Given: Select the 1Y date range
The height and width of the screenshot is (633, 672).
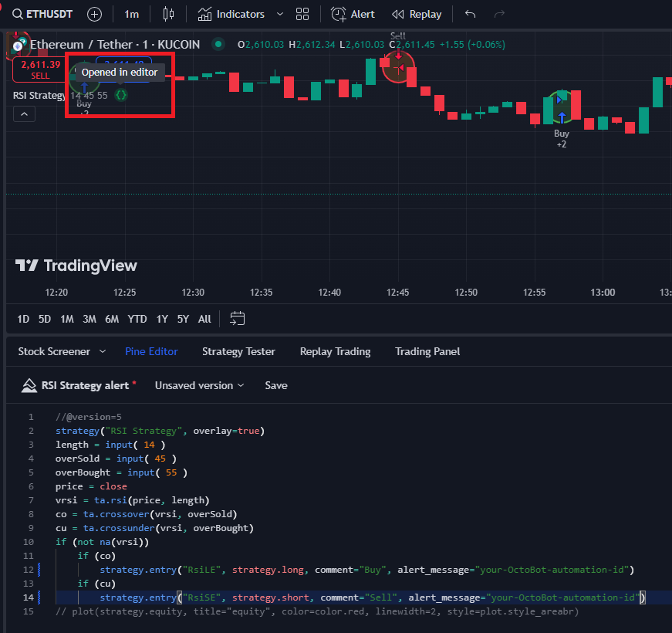Looking at the screenshot, I should click(162, 319).
